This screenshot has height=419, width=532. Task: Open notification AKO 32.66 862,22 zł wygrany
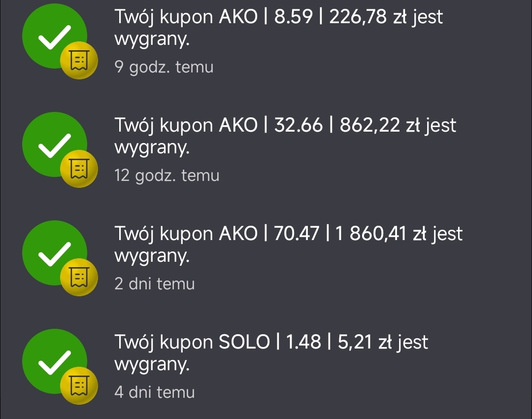coord(266,149)
